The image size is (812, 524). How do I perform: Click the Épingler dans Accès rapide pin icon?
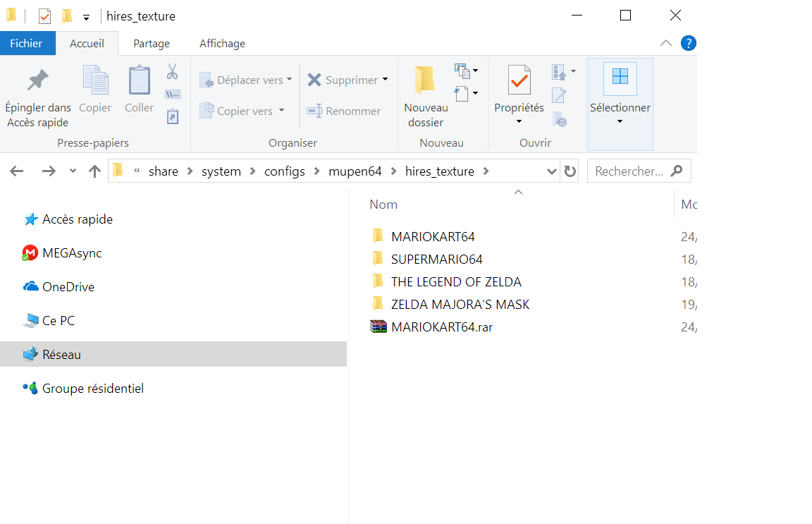[38, 80]
